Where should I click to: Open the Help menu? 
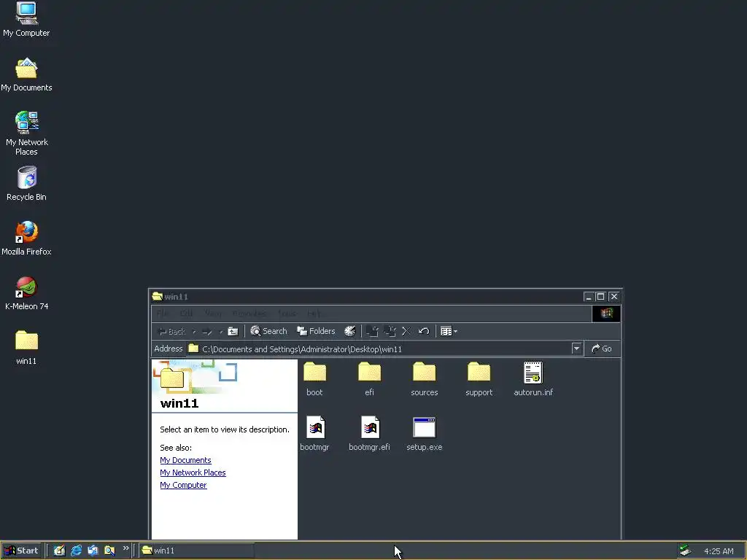pos(314,314)
